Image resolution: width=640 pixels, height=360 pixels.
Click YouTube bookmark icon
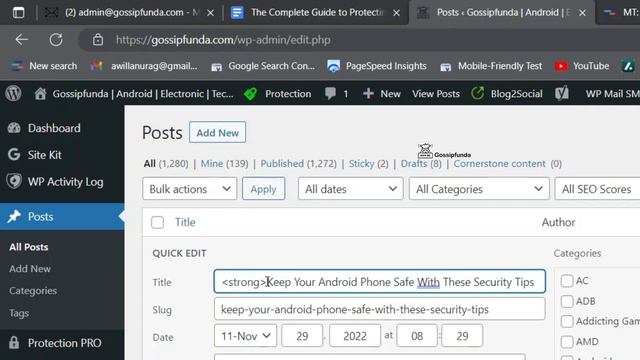point(561,66)
